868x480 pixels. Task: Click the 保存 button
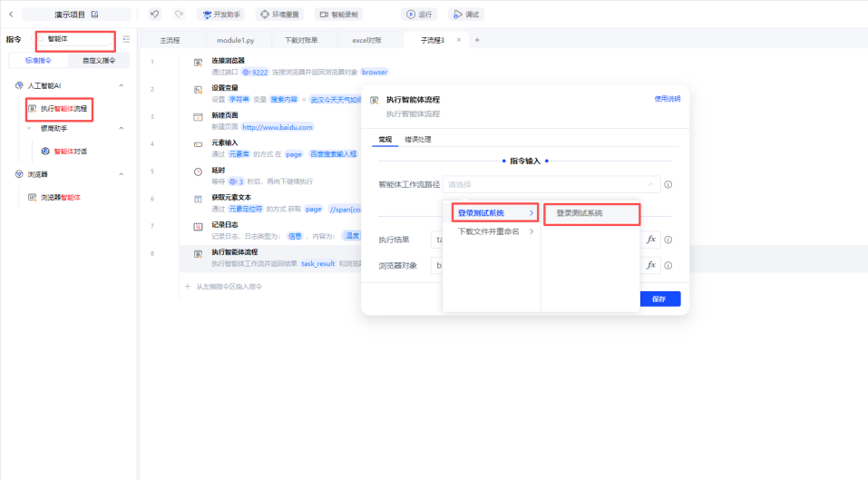(x=659, y=299)
